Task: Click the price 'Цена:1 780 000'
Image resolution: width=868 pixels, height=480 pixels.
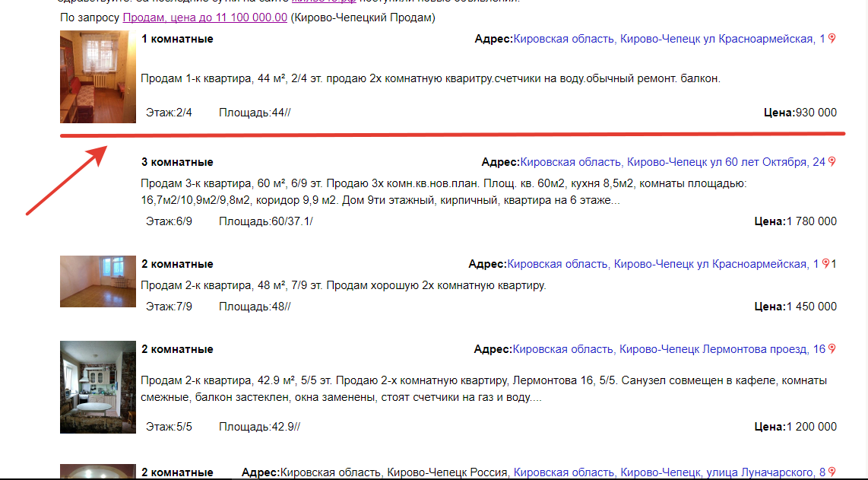Action: pos(796,221)
